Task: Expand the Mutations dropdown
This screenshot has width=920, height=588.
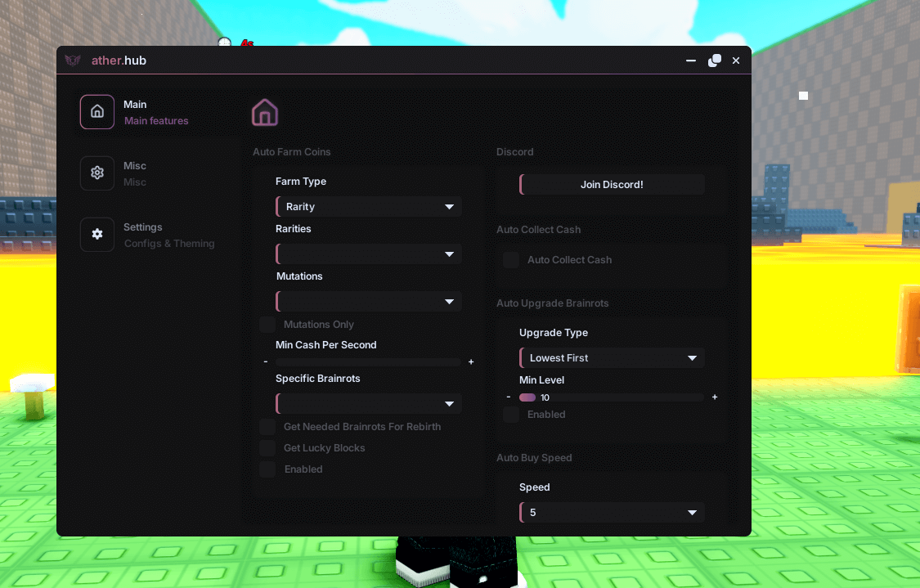Action: pyautogui.click(x=369, y=302)
